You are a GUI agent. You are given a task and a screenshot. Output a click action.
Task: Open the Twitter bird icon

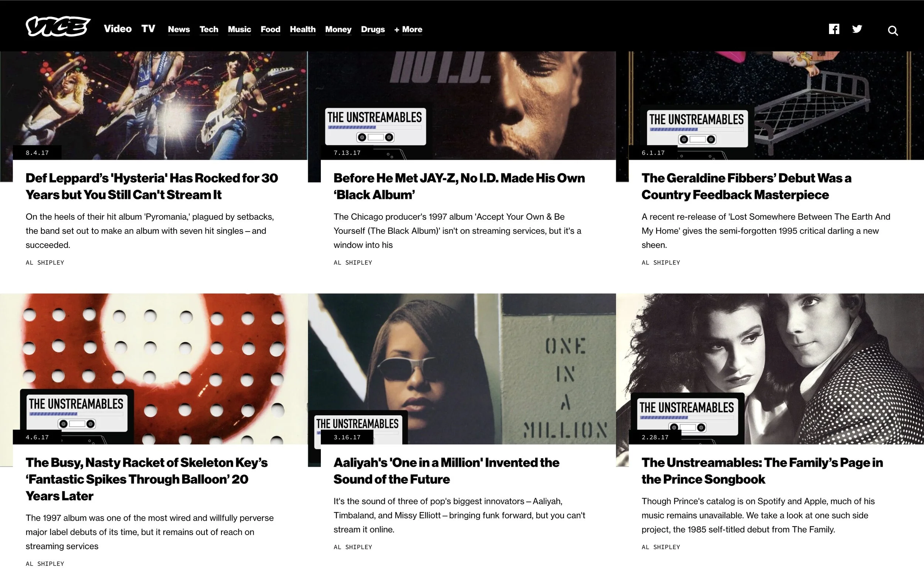(857, 29)
